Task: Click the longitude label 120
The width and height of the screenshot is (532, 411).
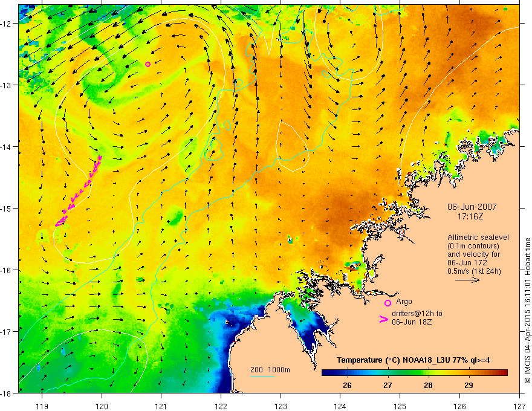Action: tap(102, 406)
